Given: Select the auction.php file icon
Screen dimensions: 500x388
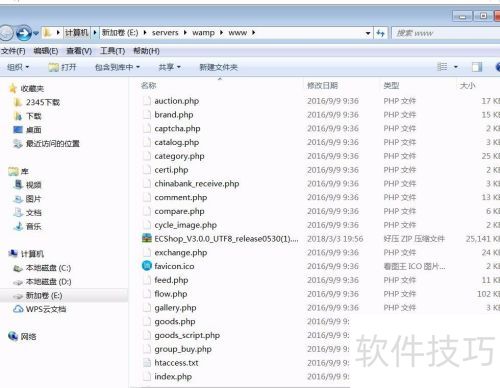Looking at the screenshot, I should coord(147,101).
